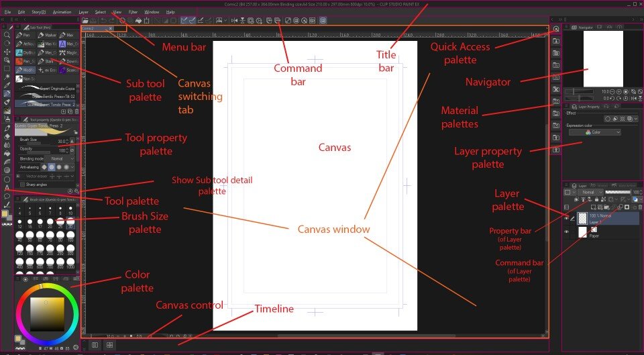Click the Flip vertical icon in the command bar
Screen dimensions: 644x355
pos(242,21)
